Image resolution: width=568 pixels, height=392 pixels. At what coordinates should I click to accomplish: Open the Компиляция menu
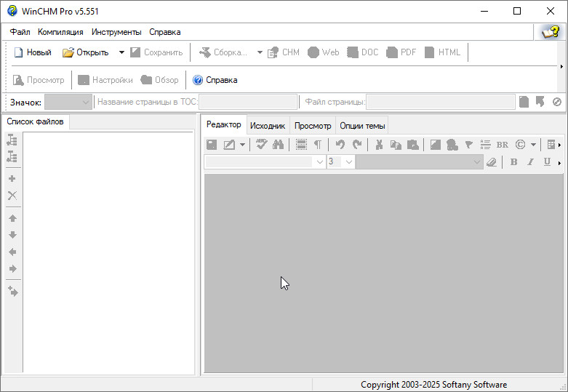pyautogui.click(x=60, y=32)
